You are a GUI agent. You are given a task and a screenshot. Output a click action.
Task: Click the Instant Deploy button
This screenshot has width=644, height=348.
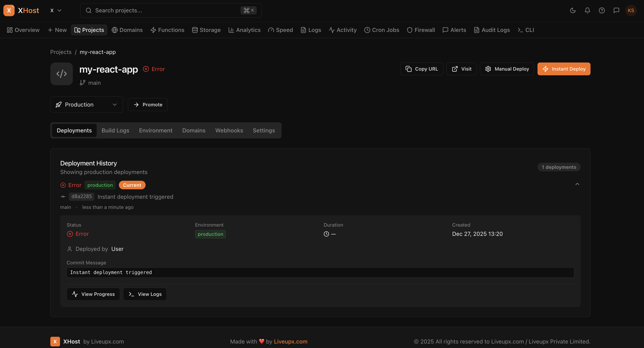(564, 69)
